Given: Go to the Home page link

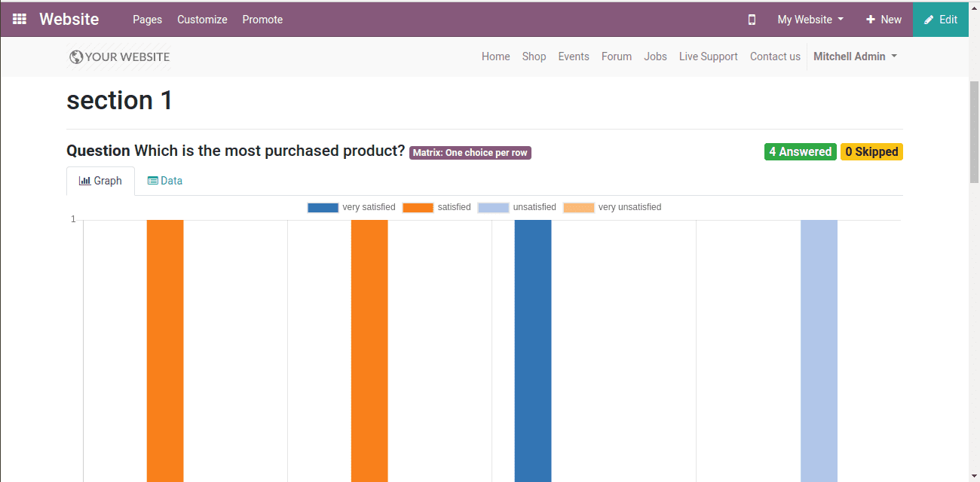Looking at the screenshot, I should (495, 56).
